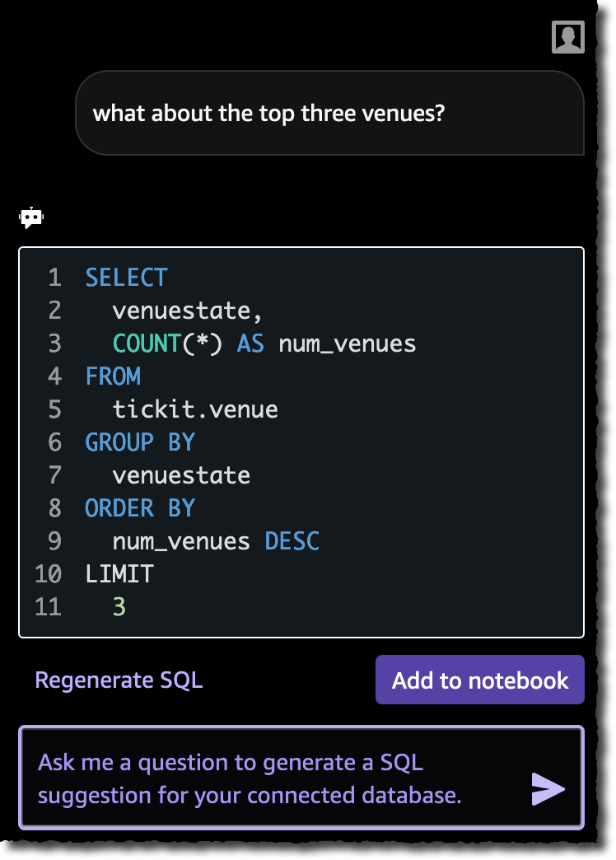Click the user message bubble
Image resolution: width=616 pixels, height=860 pixels.
tap(329, 113)
